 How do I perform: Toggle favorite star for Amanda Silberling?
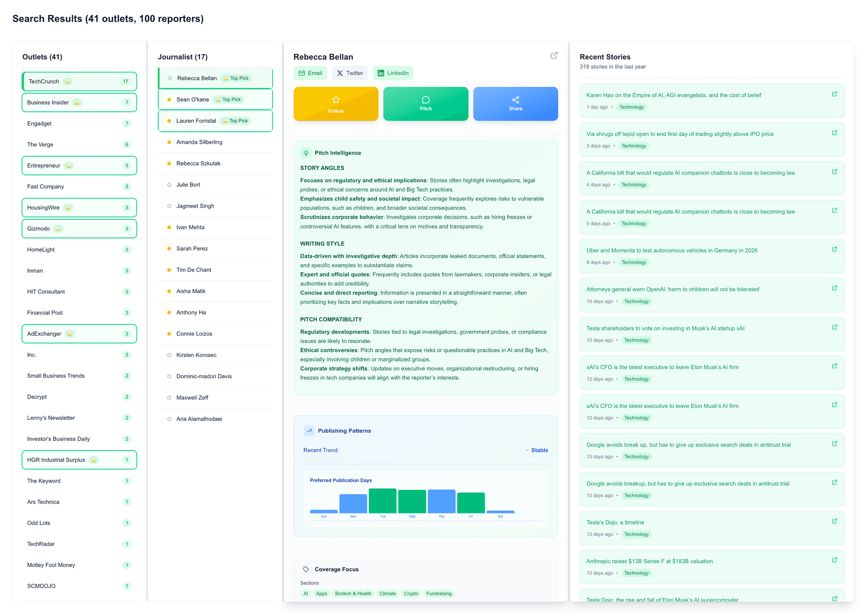click(x=169, y=142)
